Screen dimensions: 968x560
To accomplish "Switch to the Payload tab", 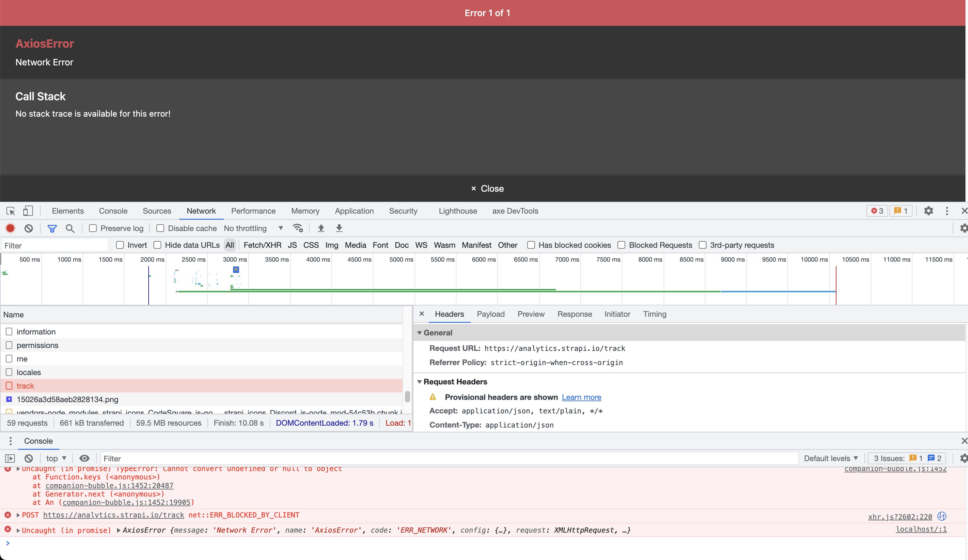I will (490, 314).
